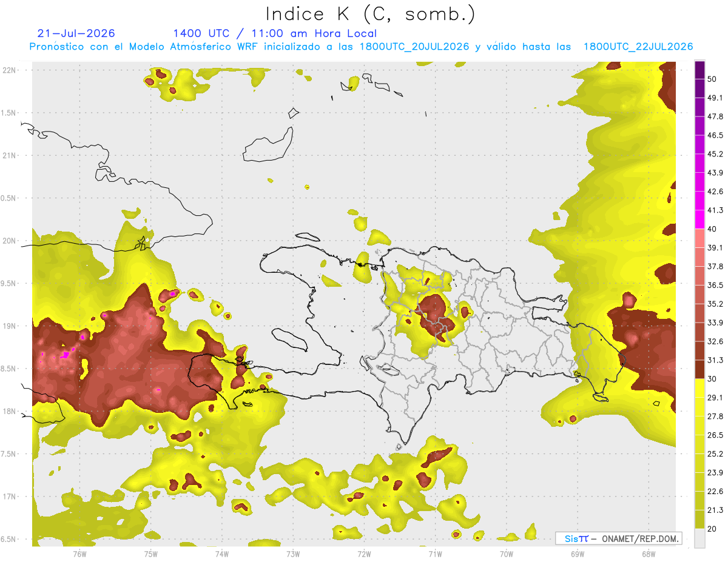Click the '70W' longitude label

tap(506, 554)
